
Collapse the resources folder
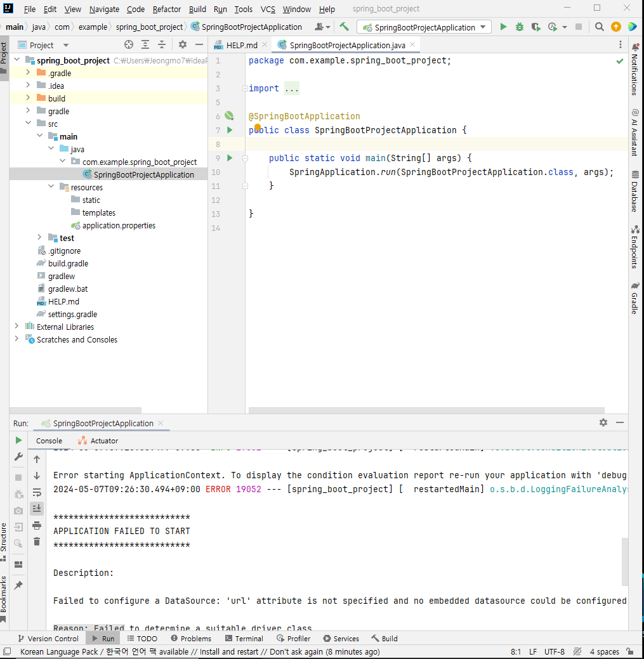(51, 186)
